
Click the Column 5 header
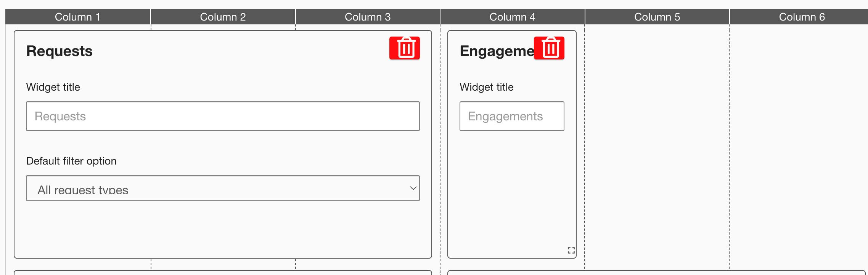point(657,17)
